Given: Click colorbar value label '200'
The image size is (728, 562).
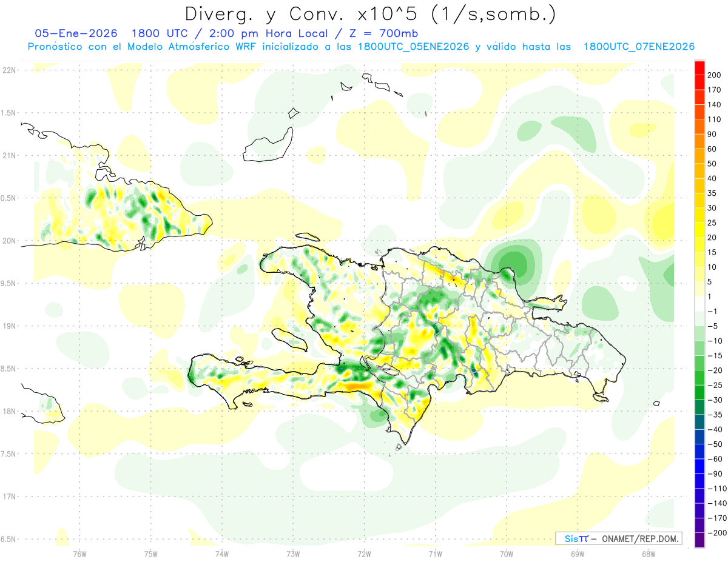Looking at the screenshot, I should (x=715, y=76).
